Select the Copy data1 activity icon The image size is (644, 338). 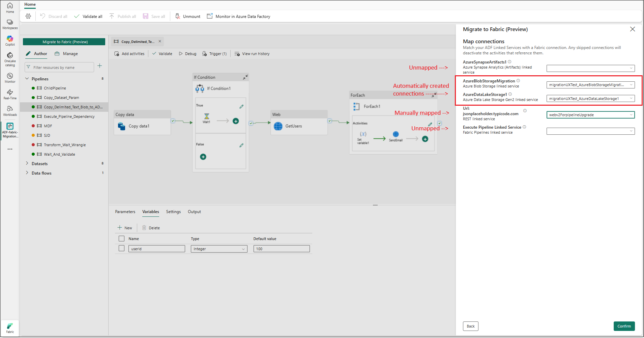[x=121, y=126]
